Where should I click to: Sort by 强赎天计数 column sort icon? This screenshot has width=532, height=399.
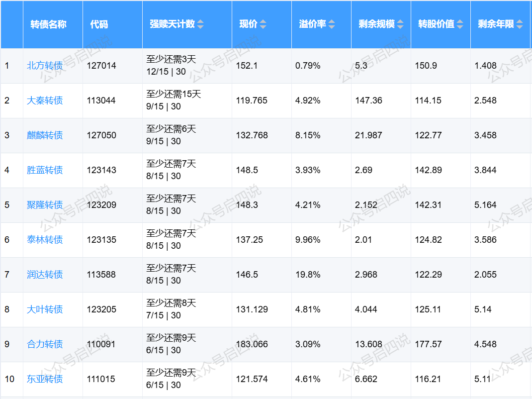[x=200, y=24]
